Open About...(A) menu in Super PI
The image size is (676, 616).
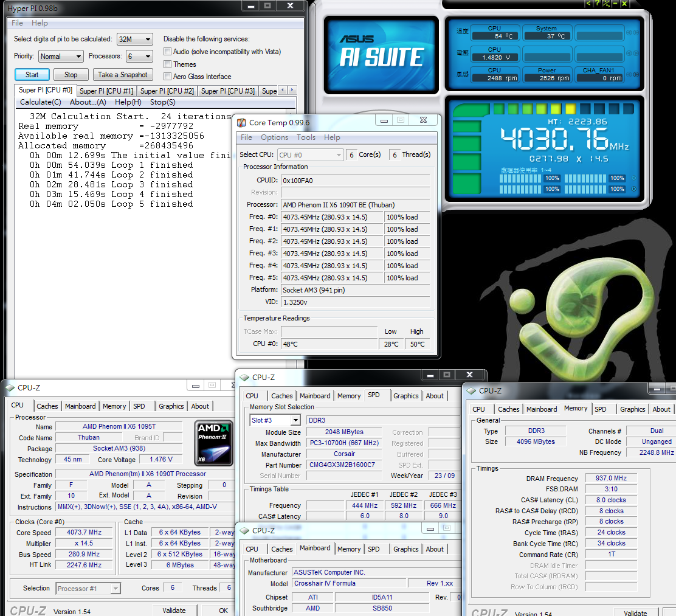(x=88, y=102)
